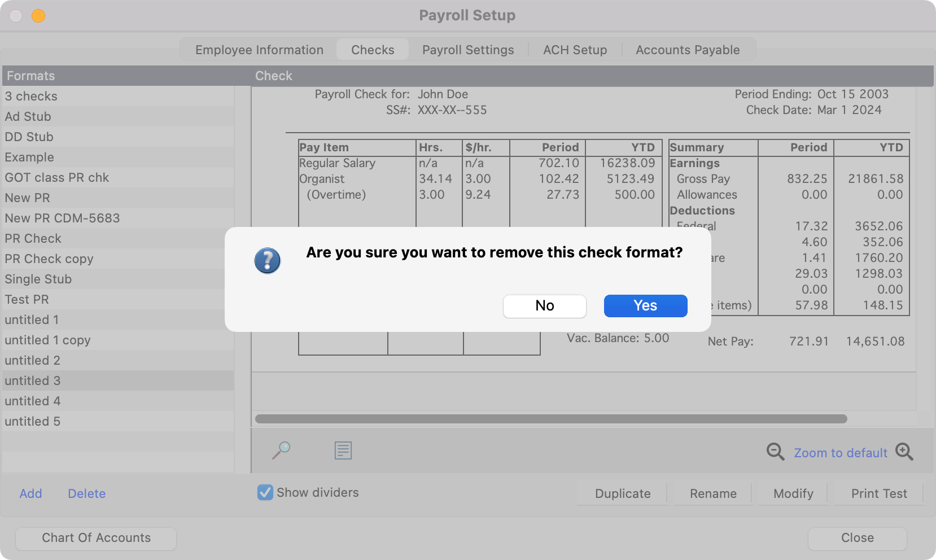
Task: Click the document lines icon
Action: tap(343, 450)
